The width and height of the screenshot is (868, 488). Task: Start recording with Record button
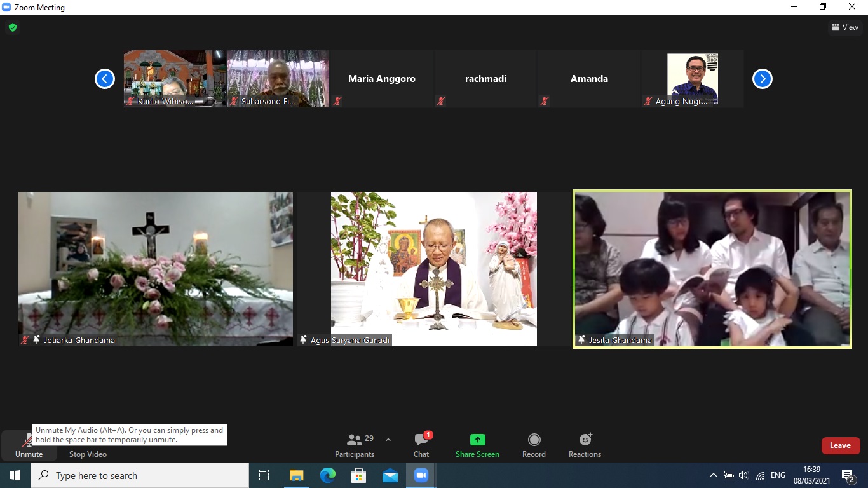[534, 446]
